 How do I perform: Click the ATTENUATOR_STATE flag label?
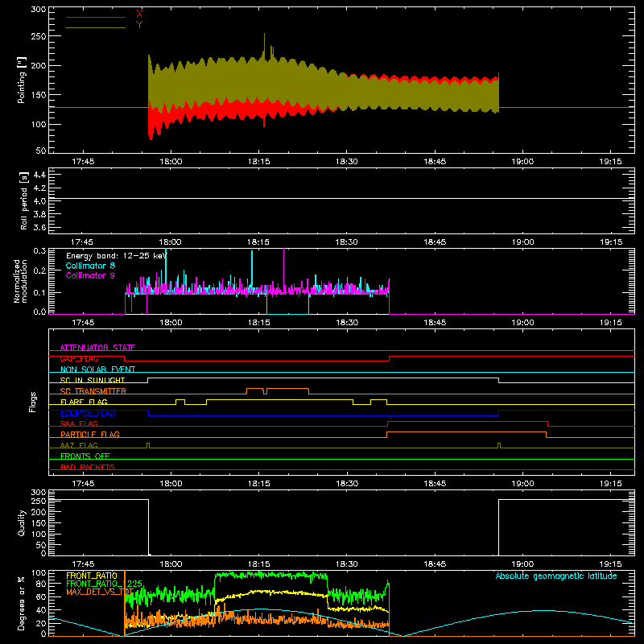(97, 348)
